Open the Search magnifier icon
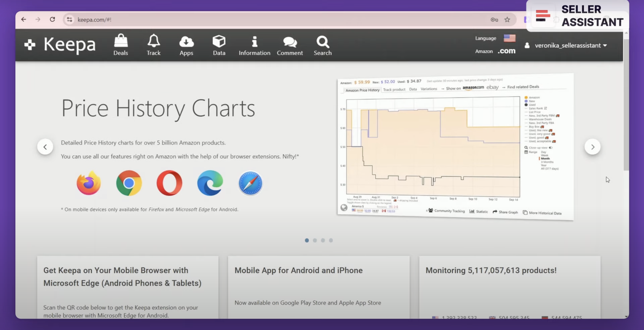644x330 pixels. [322, 42]
